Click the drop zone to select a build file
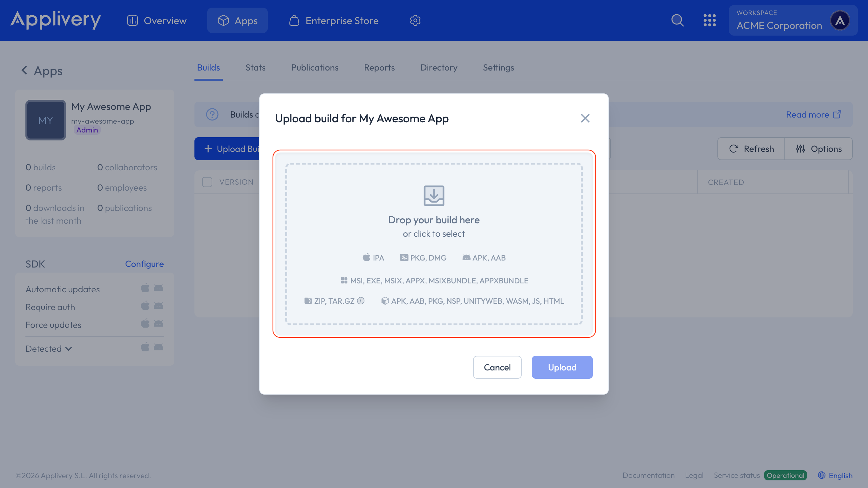The image size is (868, 488). [x=434, y=233]
